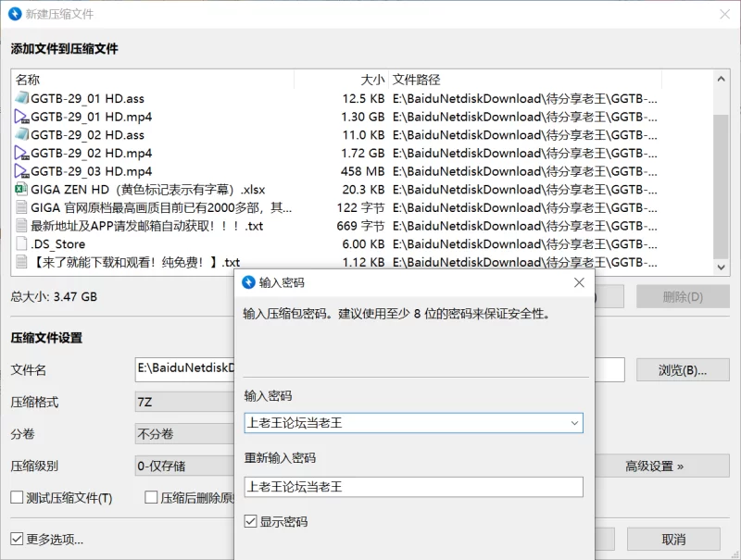Expand the 输入密码 combo box dropdown arrow
This screenshot has width=741, height=560.
point(573,423)
